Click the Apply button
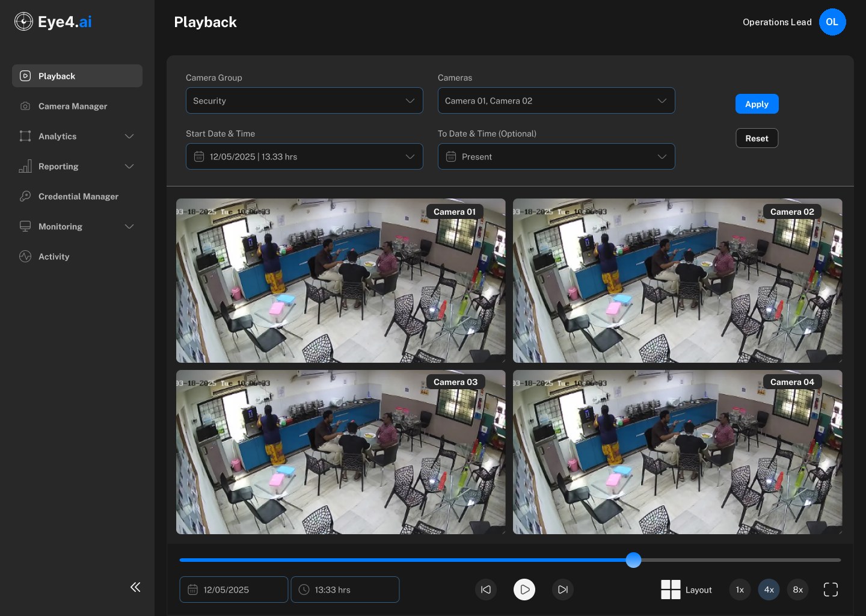Viewport: 866px width, 616px height. (757, 103)
